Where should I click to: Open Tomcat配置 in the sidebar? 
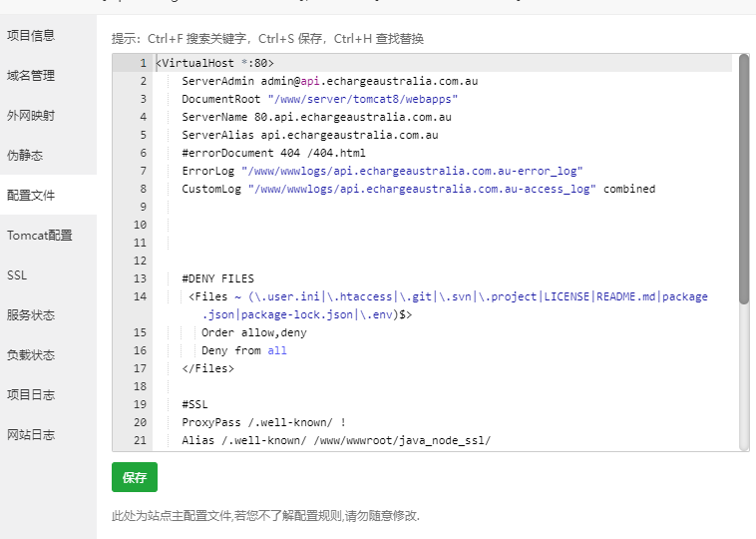pos(40,236)
